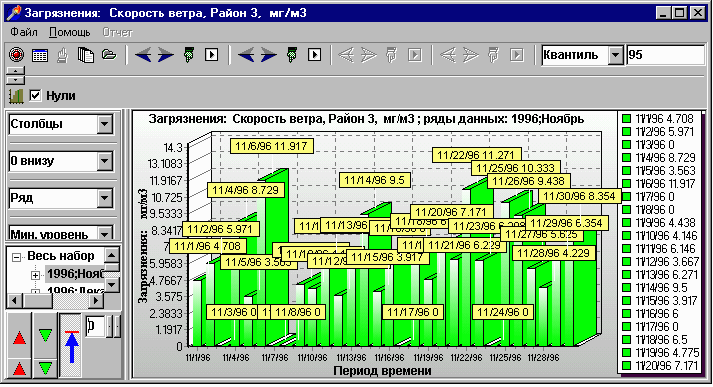The height and width of the screenshot is (387, 713).
Task: Click the blue up arrow button
Action: [71, 346]
